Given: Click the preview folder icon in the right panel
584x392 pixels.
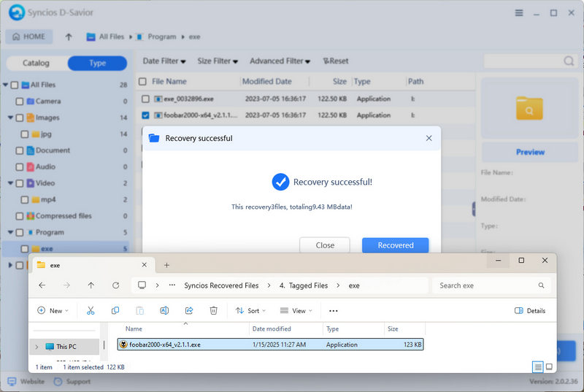Looking at the screenshot, I should (x=529, y=108).
